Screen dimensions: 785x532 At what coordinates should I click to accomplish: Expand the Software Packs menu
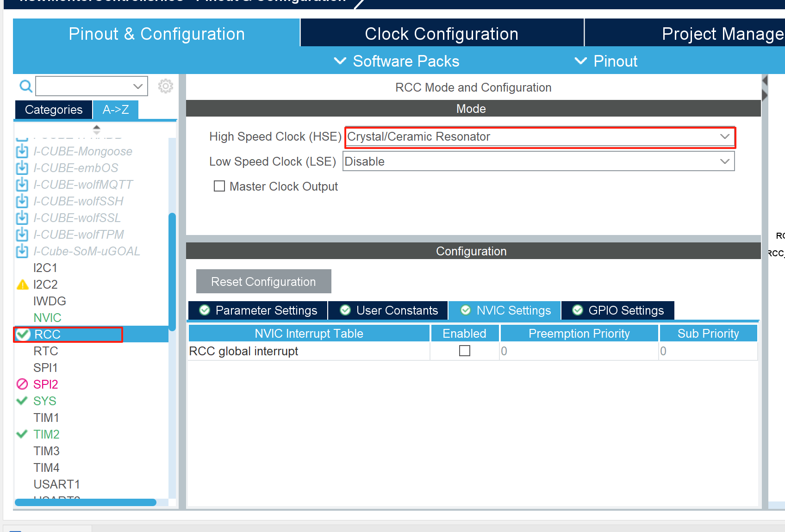click(397, 61)
